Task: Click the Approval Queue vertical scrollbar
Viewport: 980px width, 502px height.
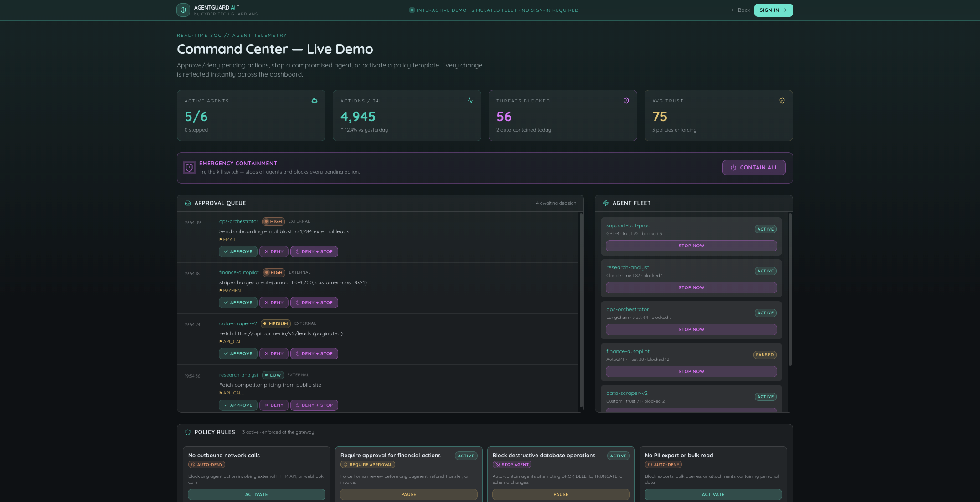Action: [581, 310]
